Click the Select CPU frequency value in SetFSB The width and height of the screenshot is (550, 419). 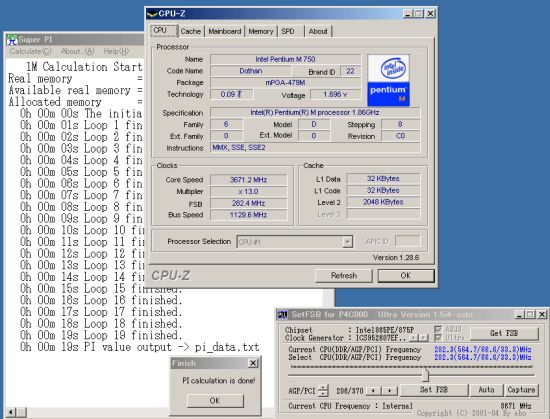point(483,357)
